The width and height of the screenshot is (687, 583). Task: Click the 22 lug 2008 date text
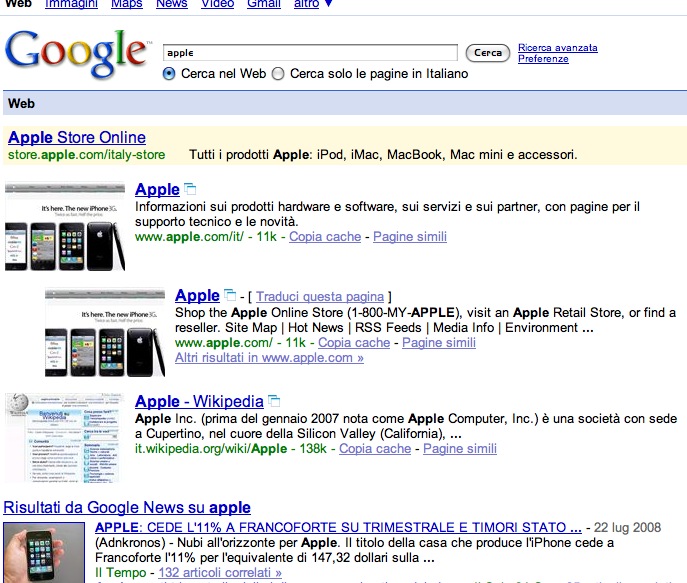tap(627, 527)
